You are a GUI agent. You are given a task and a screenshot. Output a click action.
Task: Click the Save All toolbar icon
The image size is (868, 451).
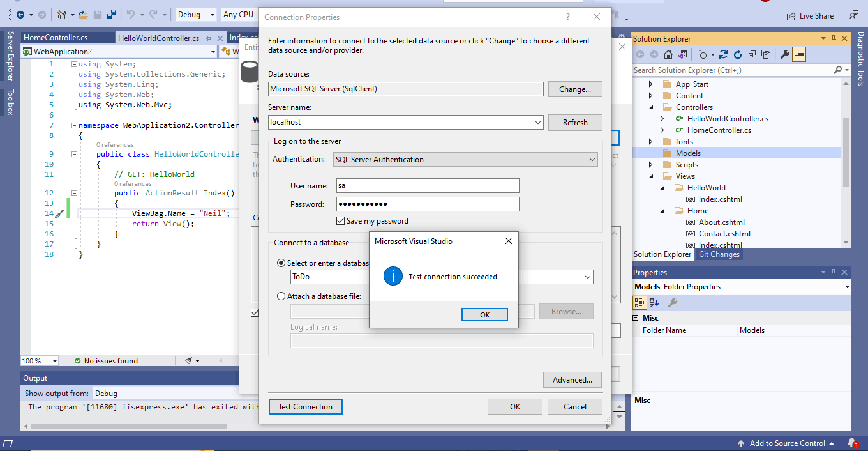click(x=112, y=14)
